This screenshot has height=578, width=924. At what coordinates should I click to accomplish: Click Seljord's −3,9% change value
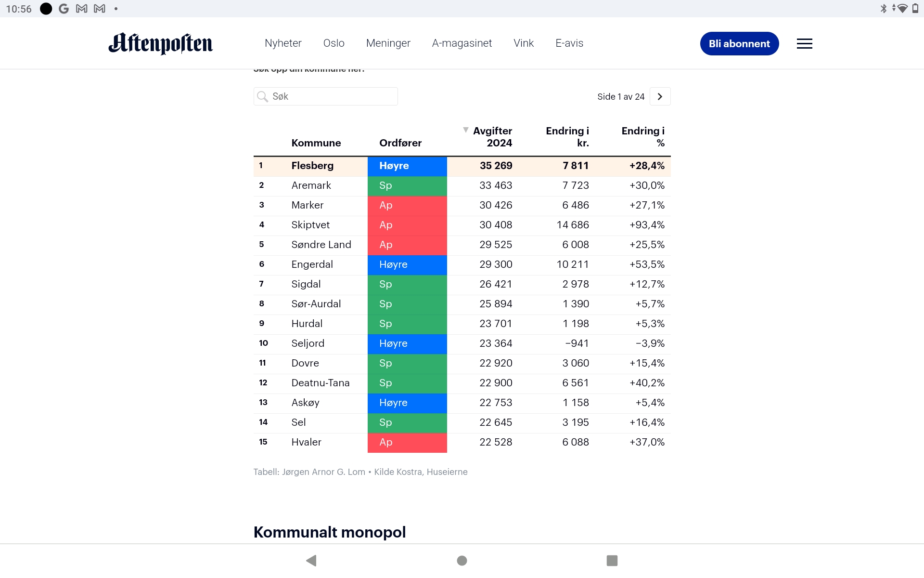pyautogui.click(x=650, y=343)
